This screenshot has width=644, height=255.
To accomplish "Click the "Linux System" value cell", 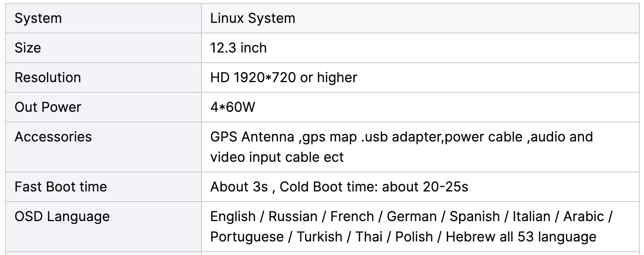I will coord(253,19).
